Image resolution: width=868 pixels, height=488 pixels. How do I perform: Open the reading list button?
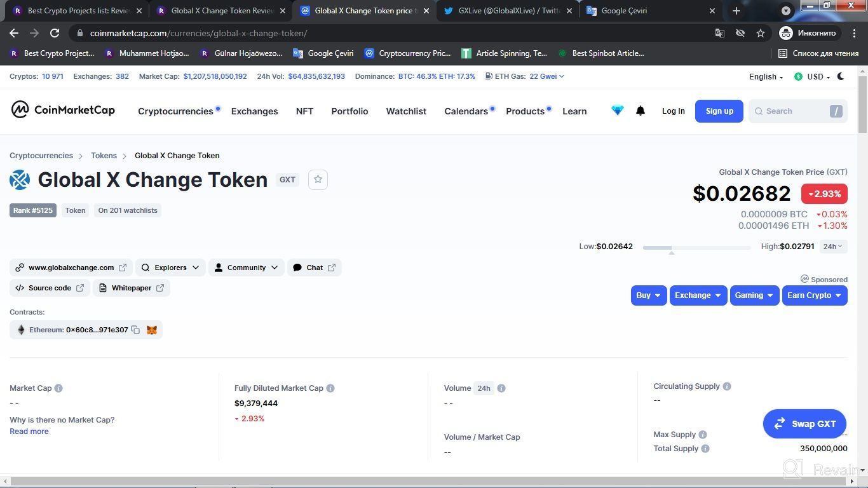[x=819, y=53]
